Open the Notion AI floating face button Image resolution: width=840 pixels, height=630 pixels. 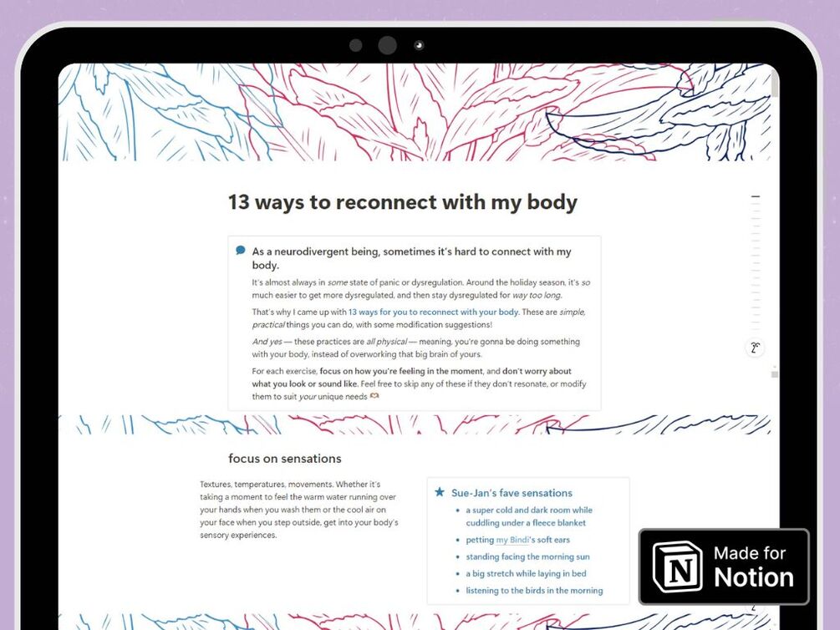coord(755,348)
